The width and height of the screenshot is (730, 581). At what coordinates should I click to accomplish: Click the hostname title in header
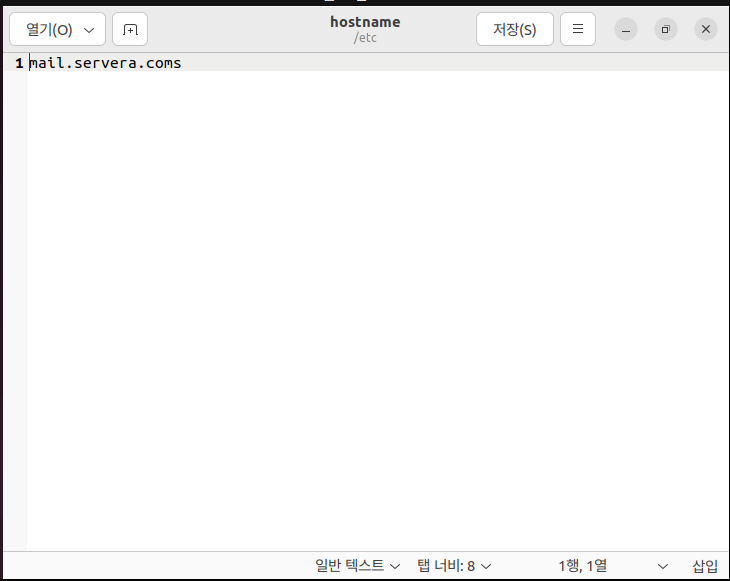click(365, 22)
